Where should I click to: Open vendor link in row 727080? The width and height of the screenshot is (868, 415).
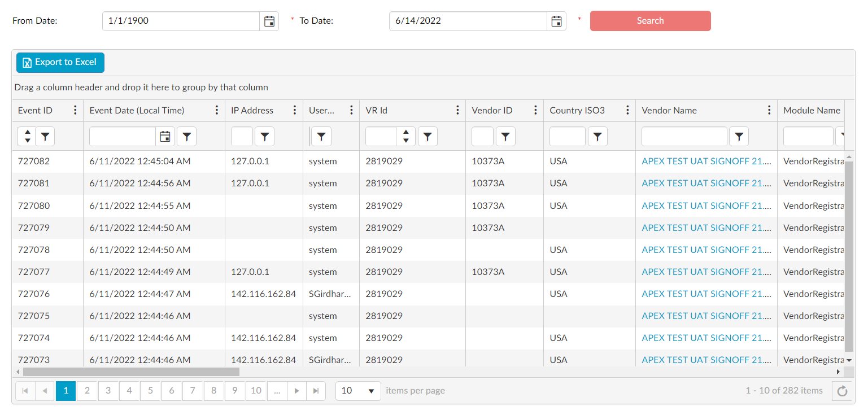point(706,206)
